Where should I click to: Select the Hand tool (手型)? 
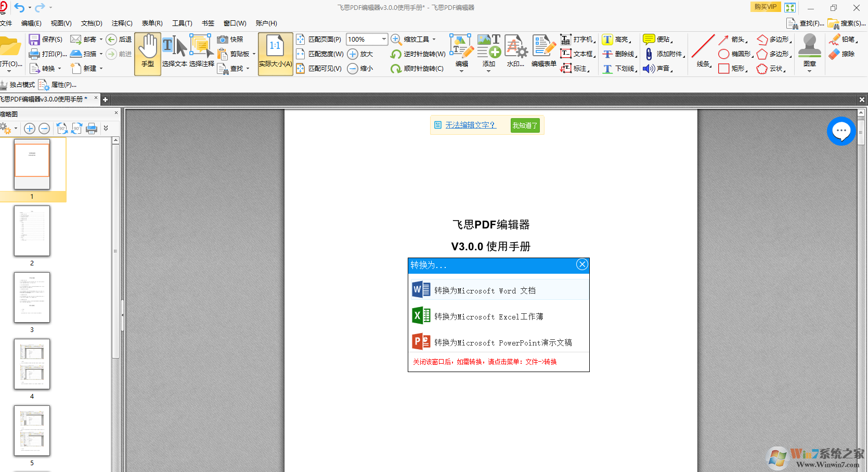(x=148, y=53)
